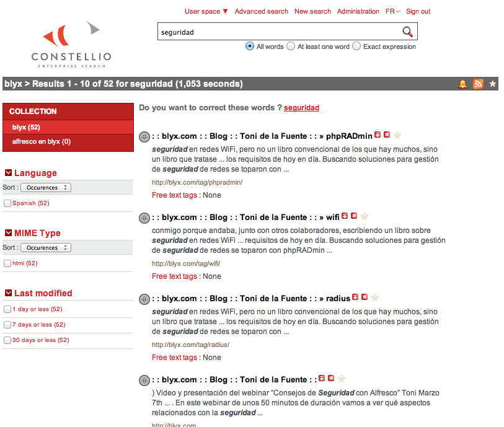504x427 pixels.
Task: Click globe icon beside wifi result
Action: click(144, 218)
